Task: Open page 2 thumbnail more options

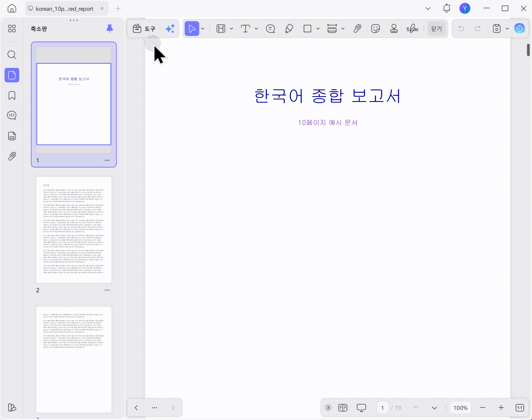Action: tap(107, 290)
